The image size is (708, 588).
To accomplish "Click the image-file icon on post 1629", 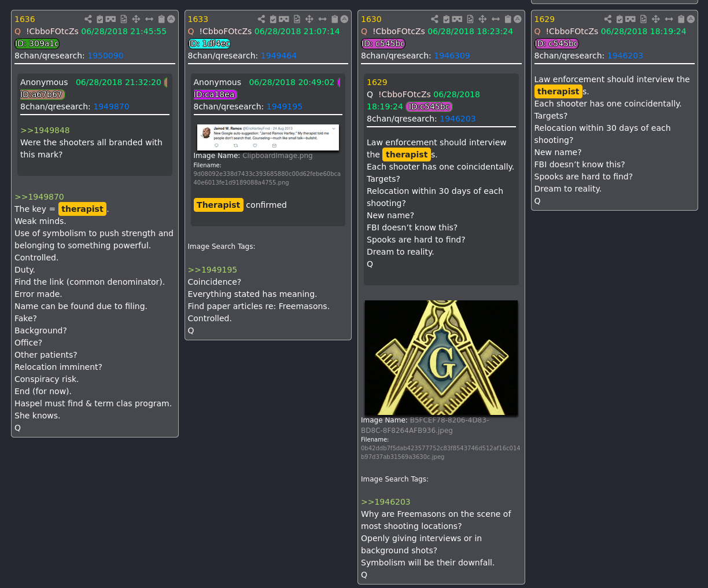I will click(643, 19).
